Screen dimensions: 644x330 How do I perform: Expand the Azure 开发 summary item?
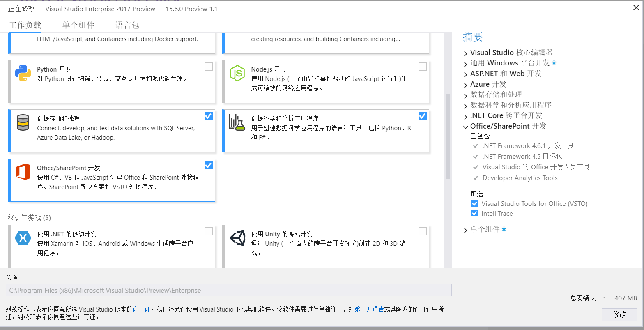tap(465, 85)
